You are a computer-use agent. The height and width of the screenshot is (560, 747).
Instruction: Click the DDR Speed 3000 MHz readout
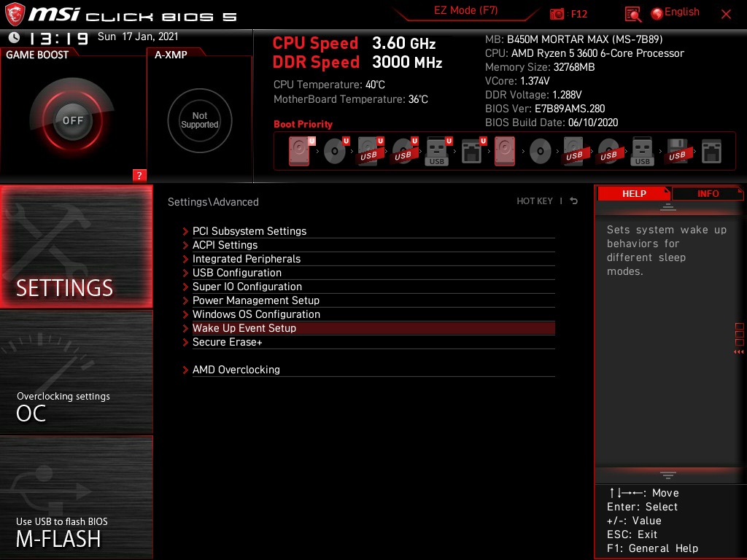tap(357, 62)
